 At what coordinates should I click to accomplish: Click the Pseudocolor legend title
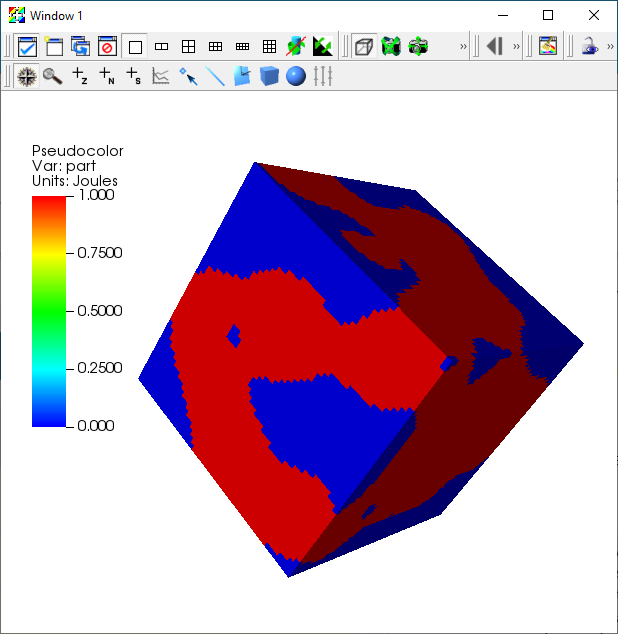[x=77, y=151]
